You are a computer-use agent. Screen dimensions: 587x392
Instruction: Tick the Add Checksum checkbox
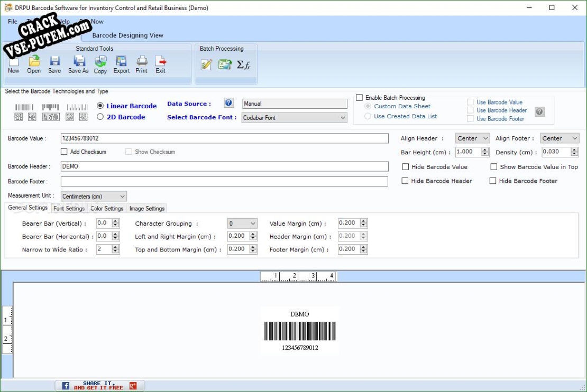tap(64, 152)
